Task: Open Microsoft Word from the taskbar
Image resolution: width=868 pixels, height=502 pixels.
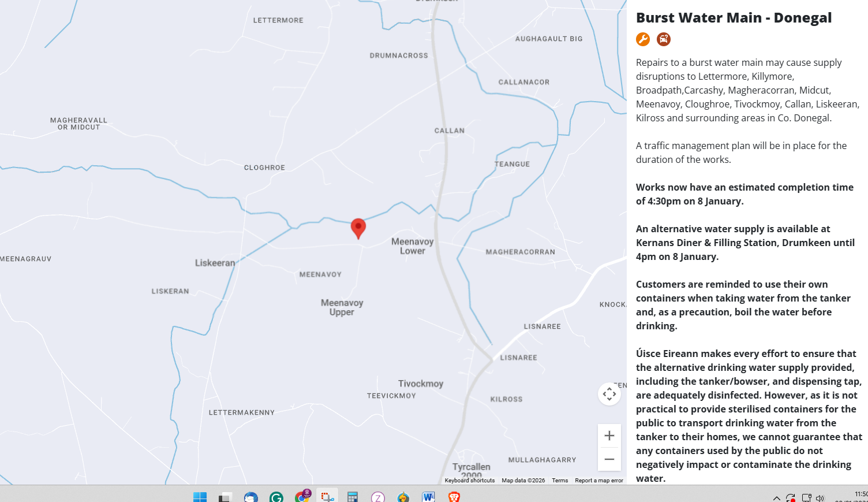Action: [x=428, y=497]
